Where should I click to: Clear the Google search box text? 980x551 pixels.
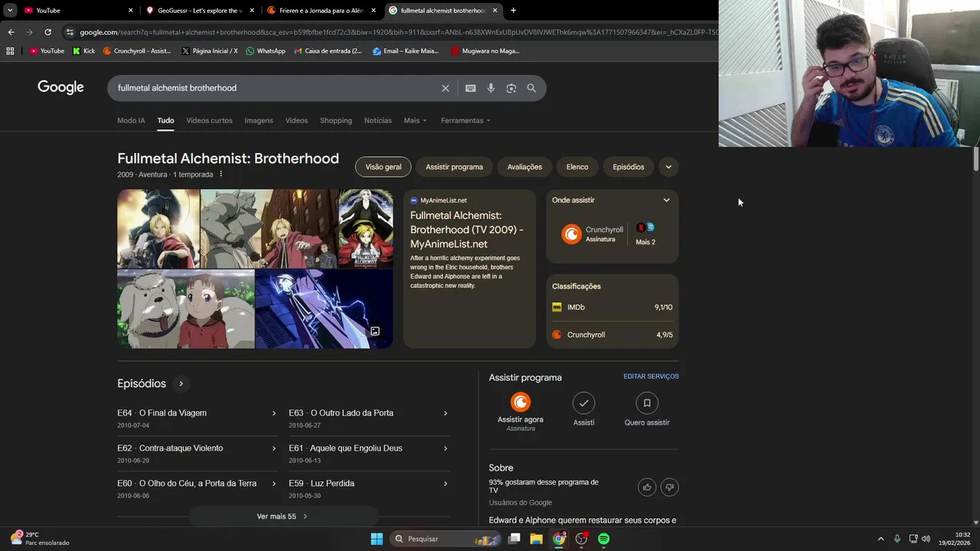point(445,88)
